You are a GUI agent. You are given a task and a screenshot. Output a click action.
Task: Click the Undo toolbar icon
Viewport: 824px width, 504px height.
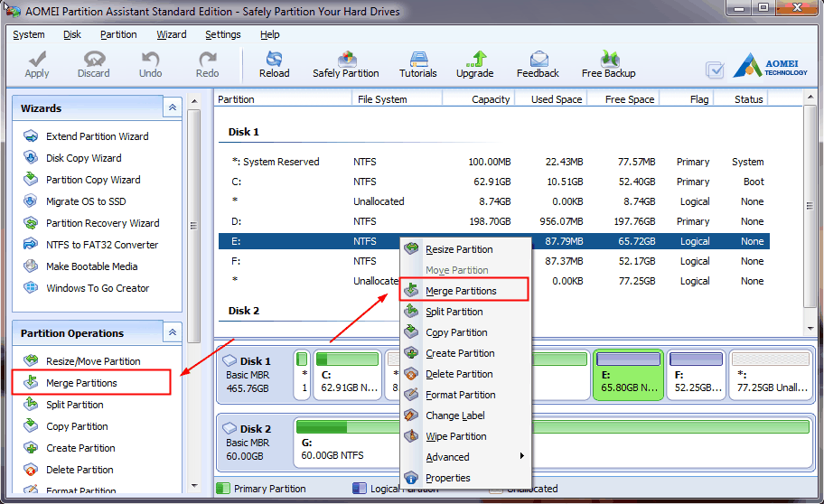(x=150, y=65)
